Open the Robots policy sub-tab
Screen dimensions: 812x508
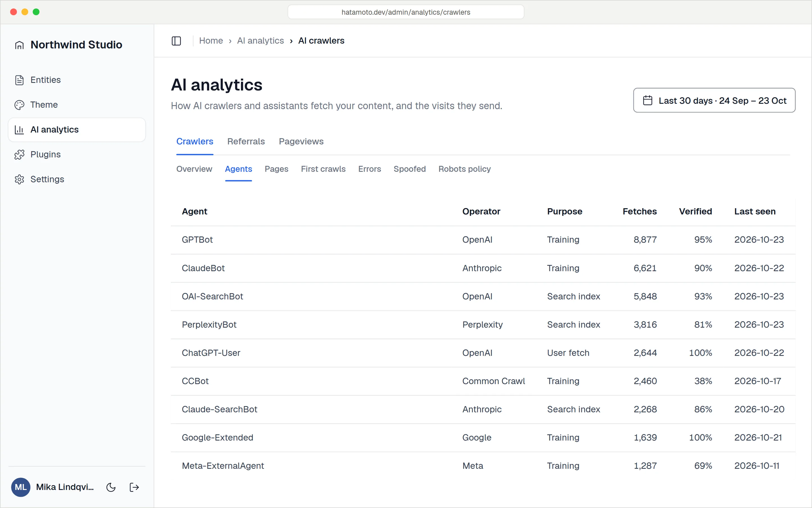464,169
